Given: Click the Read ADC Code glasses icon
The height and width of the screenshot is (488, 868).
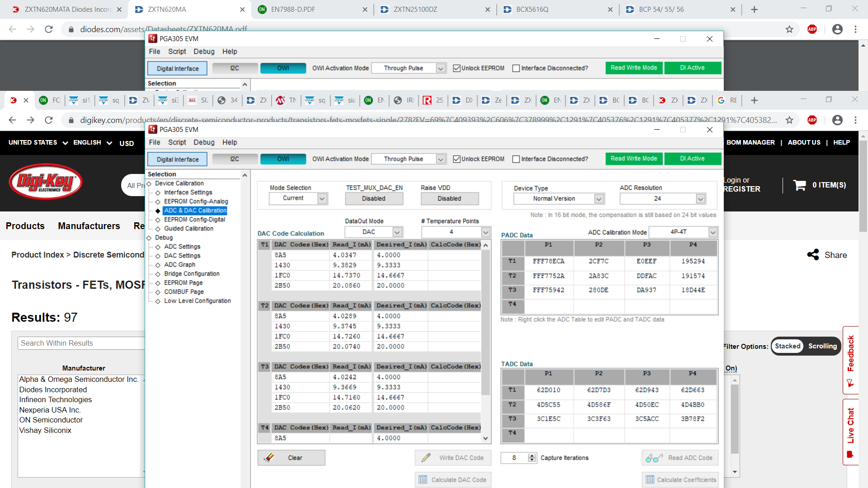Looking at the screenshot, I should [x=654, y=458].
